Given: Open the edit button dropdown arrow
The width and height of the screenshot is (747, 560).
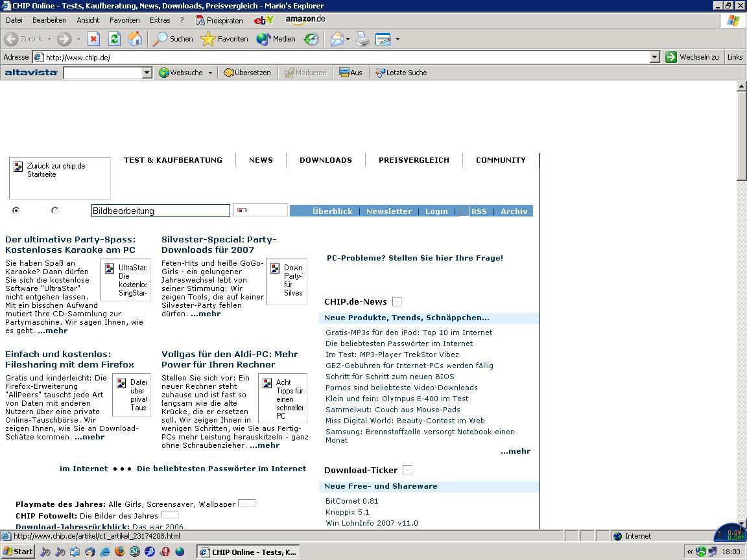Looking at the screenshot, I should (x=397, y=39).
